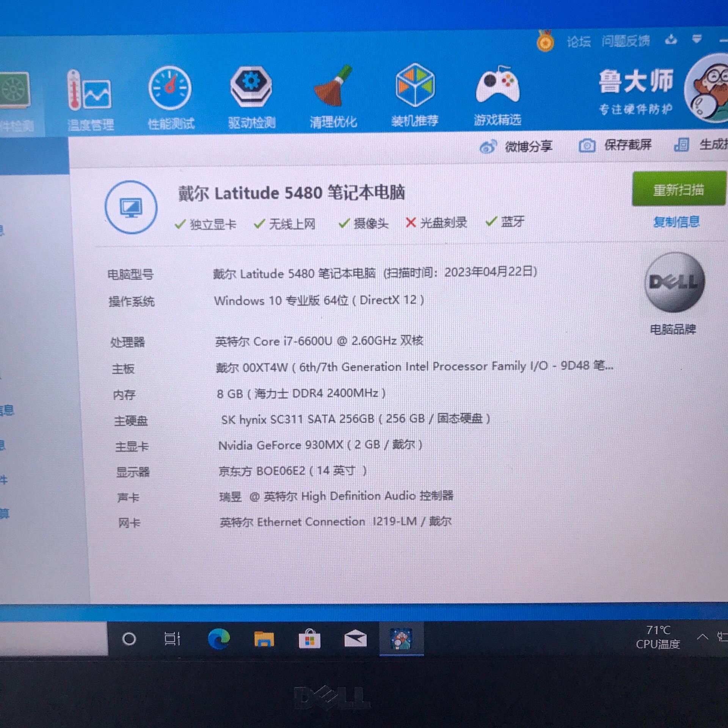Click the 京东方 BOE06E2 display text
Viewport: 728px width, 728px height.
pos(293,471)
